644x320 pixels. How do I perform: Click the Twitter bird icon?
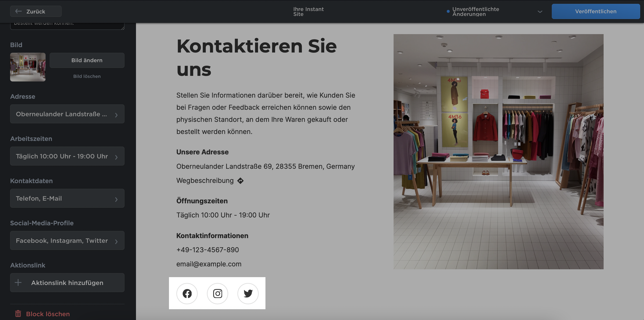pyautogui.click(x=248, y=293)
